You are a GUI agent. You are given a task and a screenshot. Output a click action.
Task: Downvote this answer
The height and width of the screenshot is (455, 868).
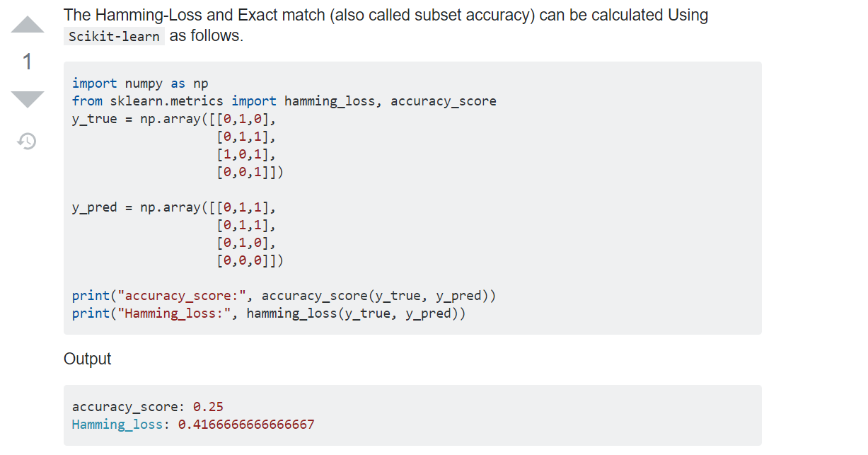28,99
